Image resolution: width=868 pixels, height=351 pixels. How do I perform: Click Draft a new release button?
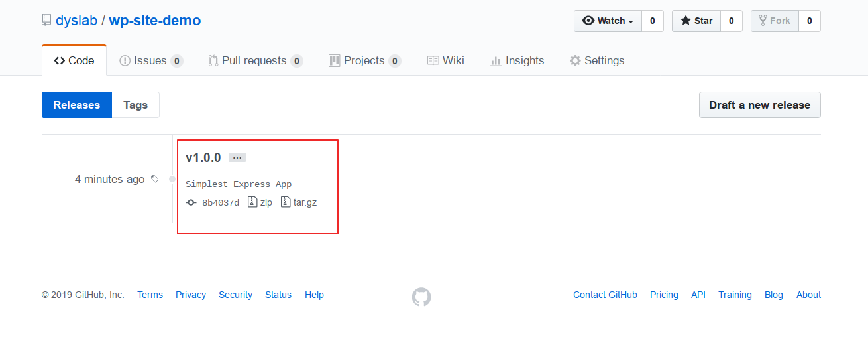click(759, 105)
